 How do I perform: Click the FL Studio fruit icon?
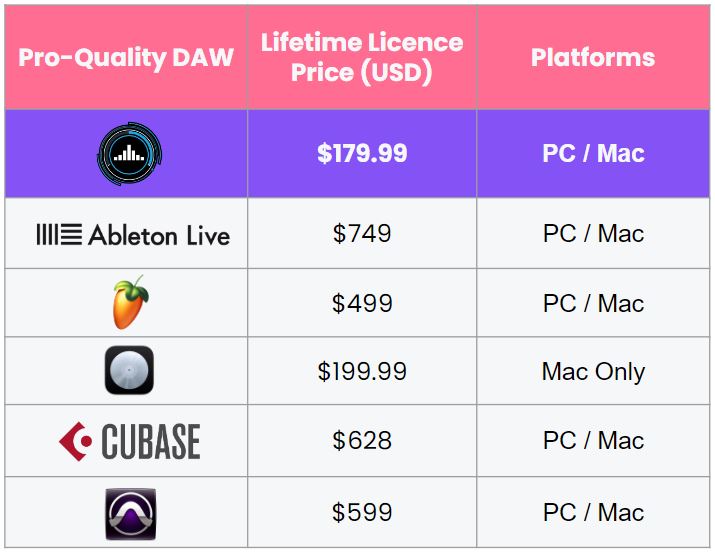point(130,303)
